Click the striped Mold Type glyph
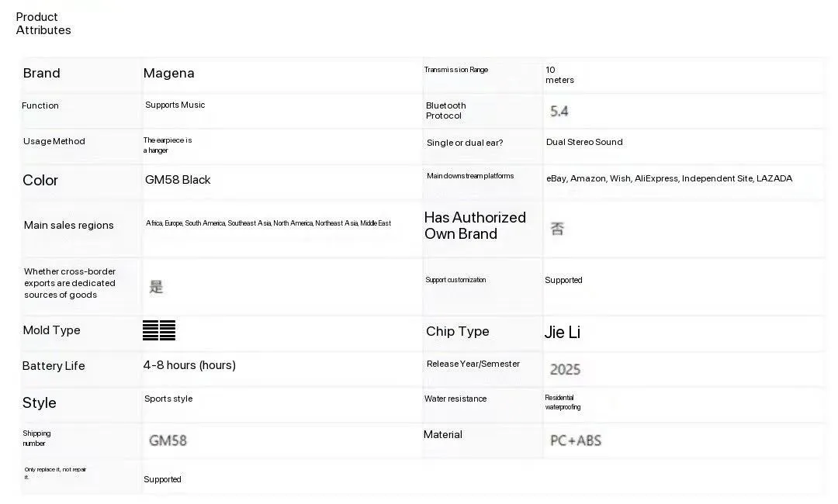838x504 pixels. pyautogui.click(x=159, y=330)
